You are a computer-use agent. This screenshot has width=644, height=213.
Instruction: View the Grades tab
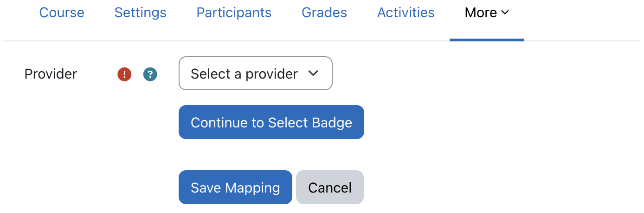click(324, 13)
